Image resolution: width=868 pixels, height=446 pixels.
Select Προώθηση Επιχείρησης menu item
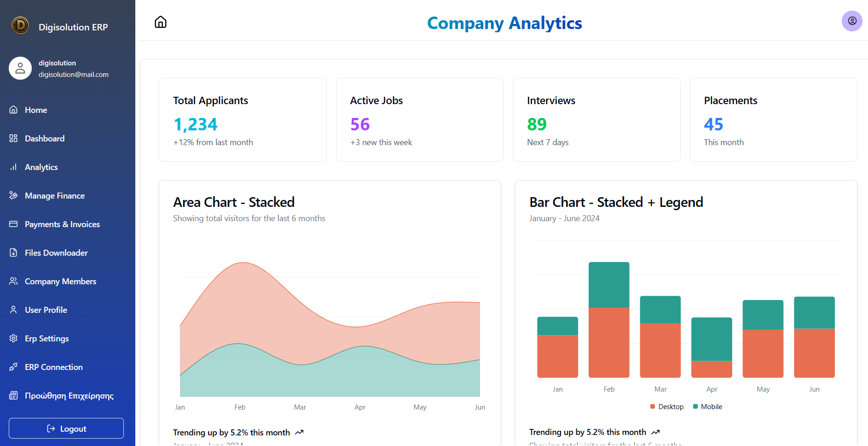[x=69, y=396]
